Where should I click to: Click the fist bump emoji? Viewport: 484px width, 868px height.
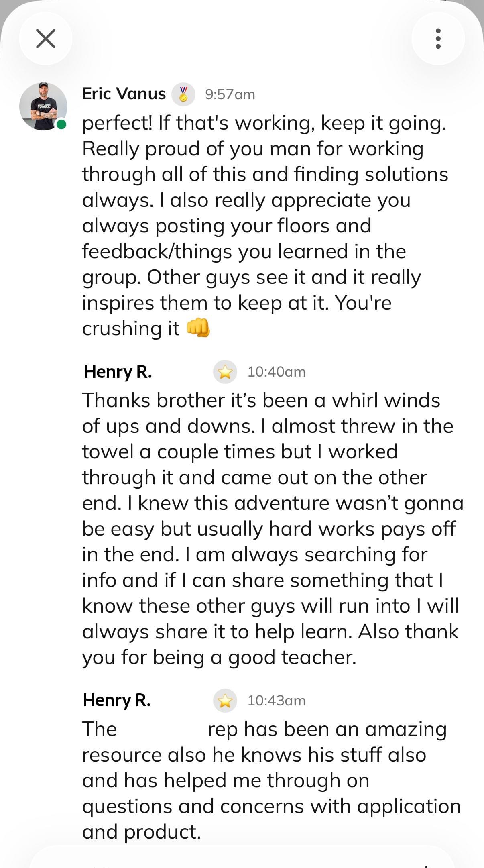198,328
